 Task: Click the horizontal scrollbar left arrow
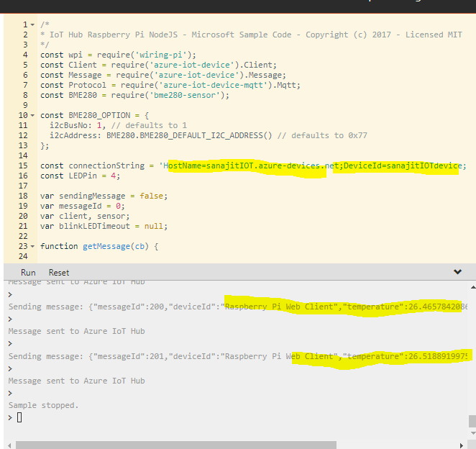tap(9, 445)
